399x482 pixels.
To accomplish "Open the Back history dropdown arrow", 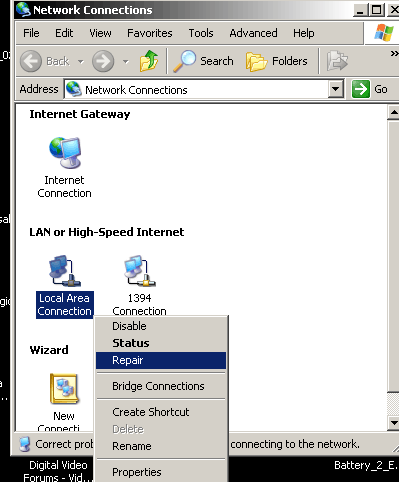I will click(80, 61).
